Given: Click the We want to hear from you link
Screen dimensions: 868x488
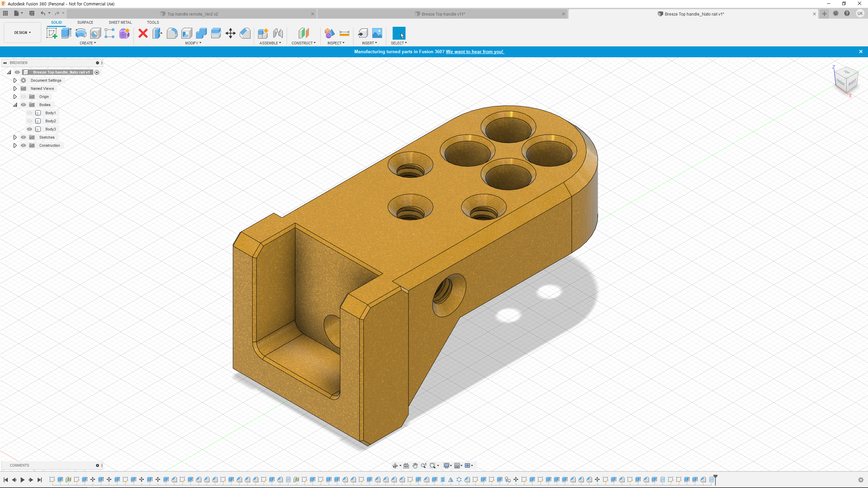Looking at the screenshot, I should coord(474,52).
